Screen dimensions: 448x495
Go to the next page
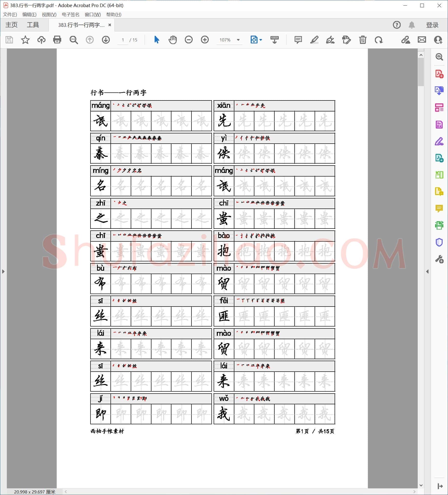tap(106, 40)
